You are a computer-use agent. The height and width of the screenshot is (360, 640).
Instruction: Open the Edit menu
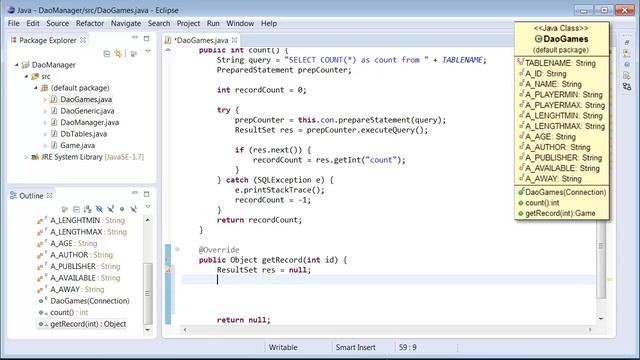pyautogui.click(x=33, y=23)
